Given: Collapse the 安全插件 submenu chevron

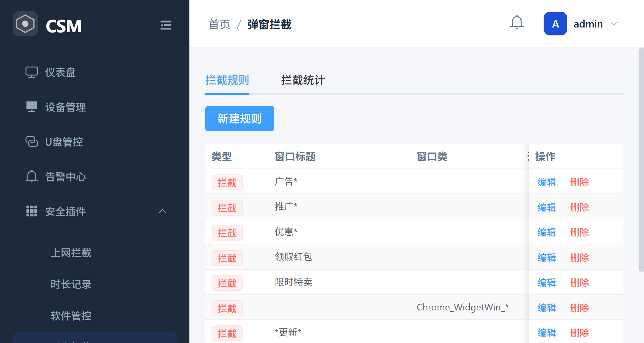Looking at the screenshot, I should point(163,211).
